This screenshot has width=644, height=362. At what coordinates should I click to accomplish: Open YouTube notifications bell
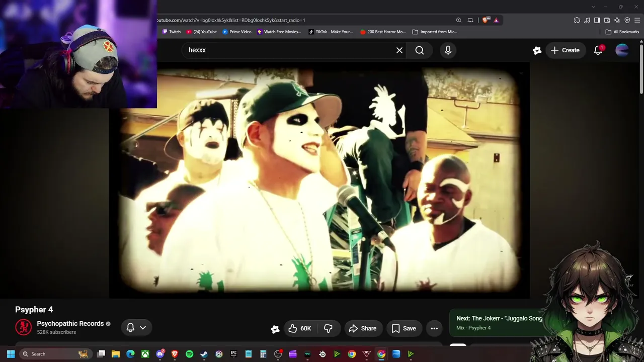(x=598, y=50)
